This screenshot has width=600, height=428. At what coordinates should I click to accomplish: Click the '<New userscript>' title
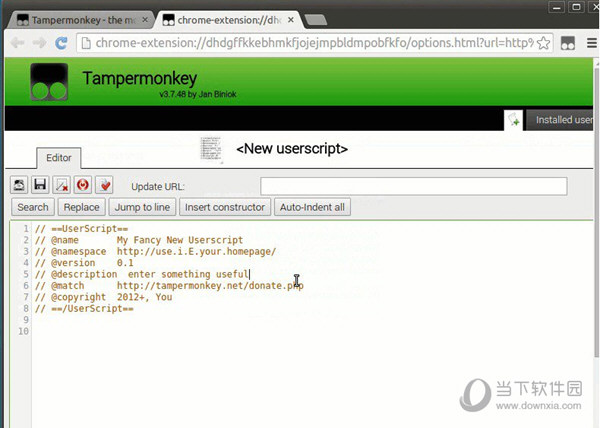click(x=292, y=148)
